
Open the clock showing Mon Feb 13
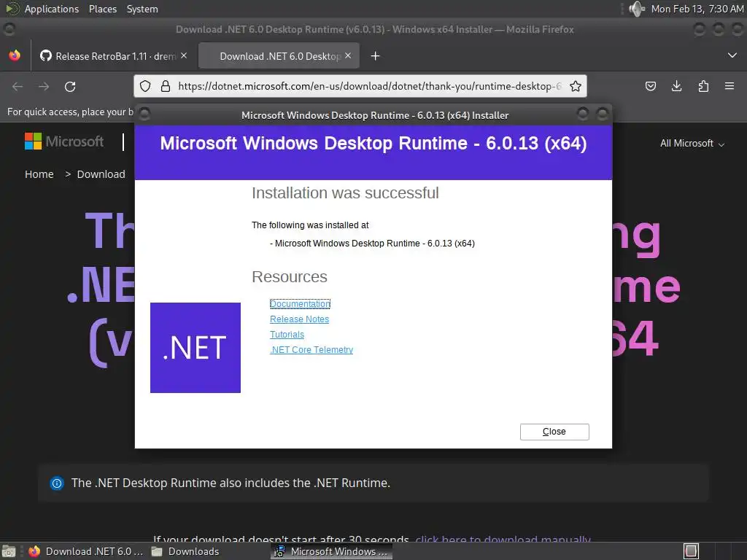pyautogui.click(x=697, y=9)
